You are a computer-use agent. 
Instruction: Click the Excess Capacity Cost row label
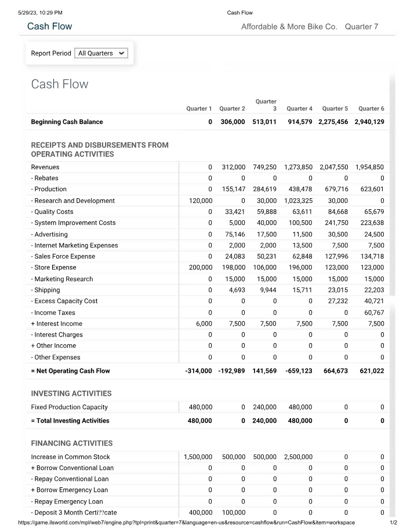click(x=64, y=301)
